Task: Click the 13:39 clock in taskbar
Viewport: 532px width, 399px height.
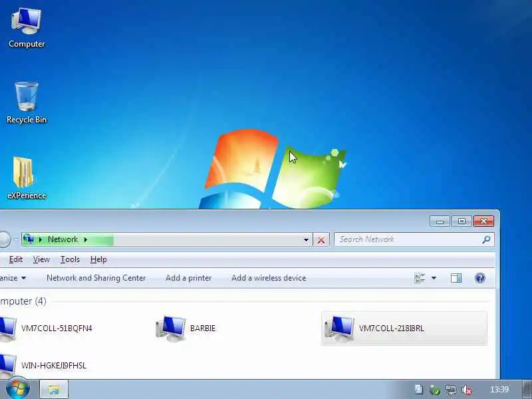Action: tap(499, 390)
